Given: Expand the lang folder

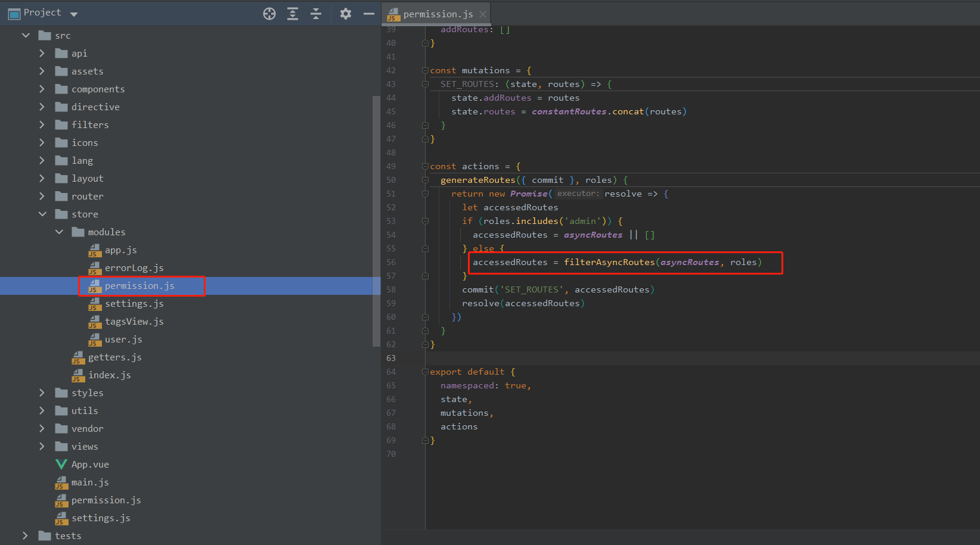Looking at the screenshot, I should tap(42, 161).
